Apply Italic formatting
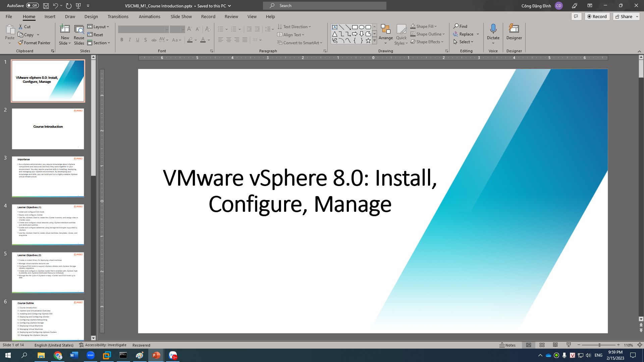644x362 pixels. point(129,40)
